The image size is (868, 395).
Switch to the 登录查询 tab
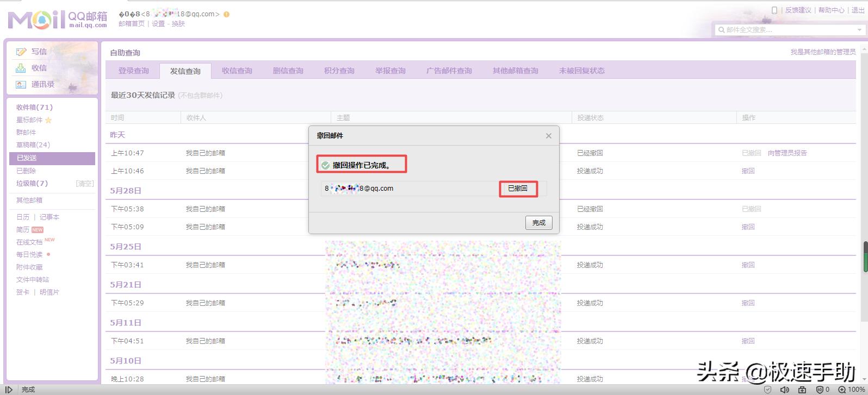click(133, 71)
